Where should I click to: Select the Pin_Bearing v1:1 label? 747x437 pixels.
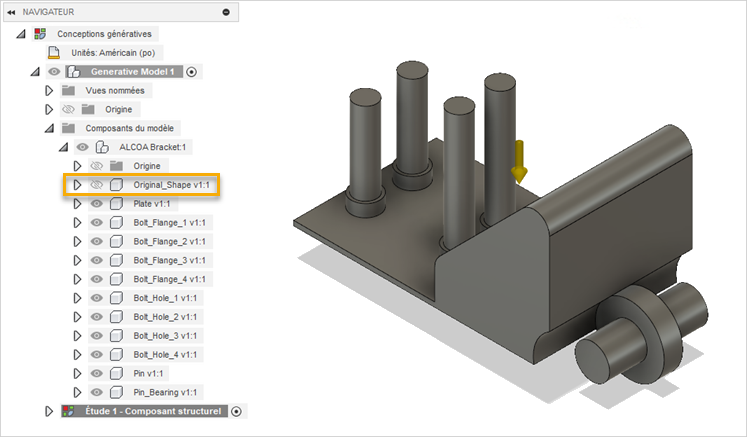[165, 392]
